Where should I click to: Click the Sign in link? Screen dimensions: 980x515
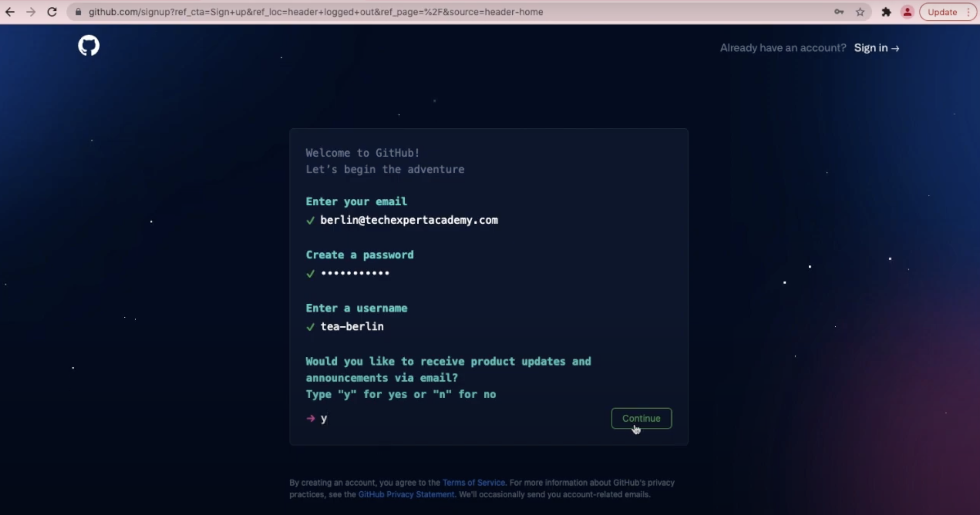tap(877, 48)
